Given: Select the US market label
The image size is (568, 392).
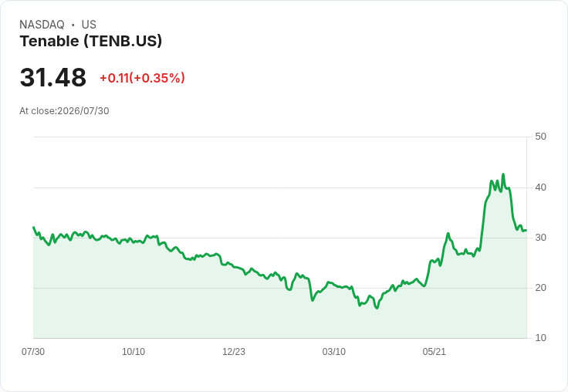Looking at the screenshot, I should tap(89, 25).
